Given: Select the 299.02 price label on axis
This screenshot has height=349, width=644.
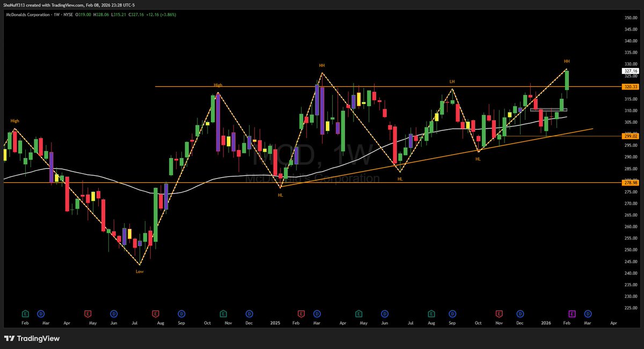Looking at the screenshot, I should (x=630, y=136).
